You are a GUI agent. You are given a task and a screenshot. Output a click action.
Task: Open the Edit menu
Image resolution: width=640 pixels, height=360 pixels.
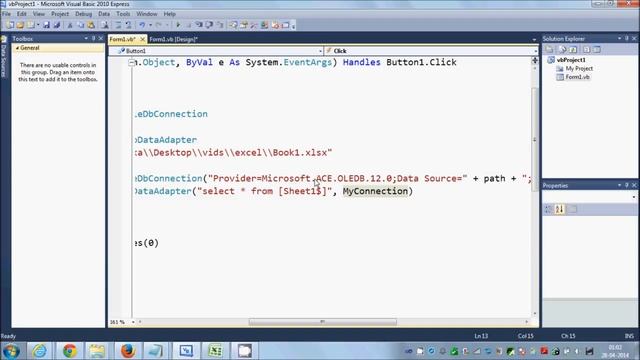pos(22,14)
